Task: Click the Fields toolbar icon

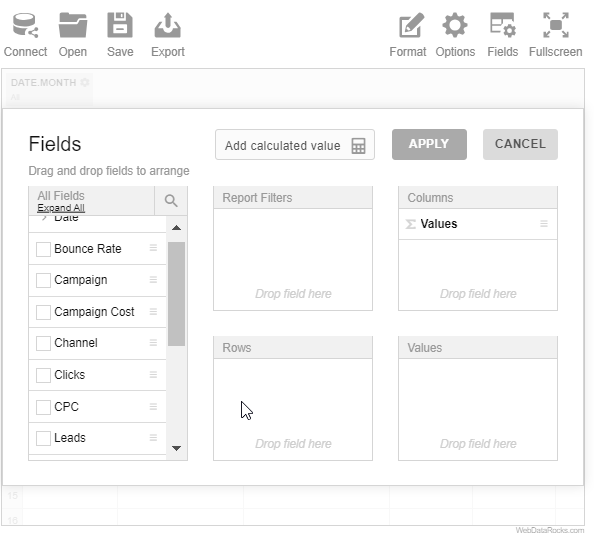Action: [502, 25]
